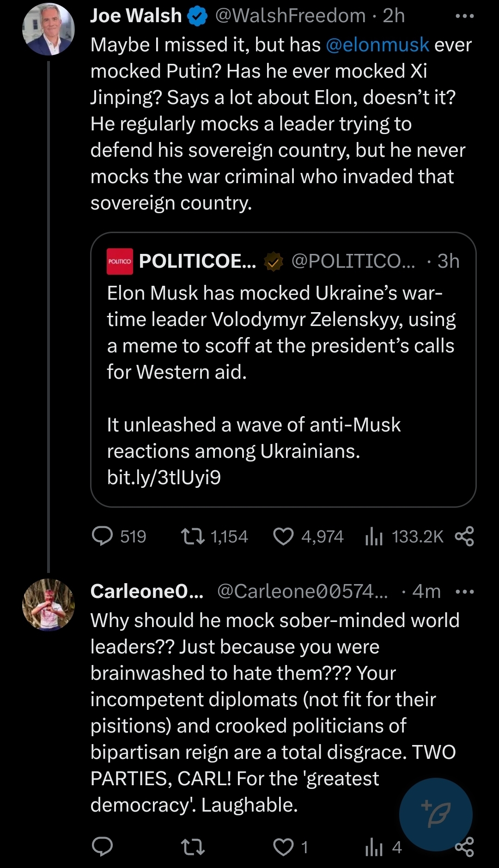Retweet Joe Walsh's post

click(x=193, y=536)
